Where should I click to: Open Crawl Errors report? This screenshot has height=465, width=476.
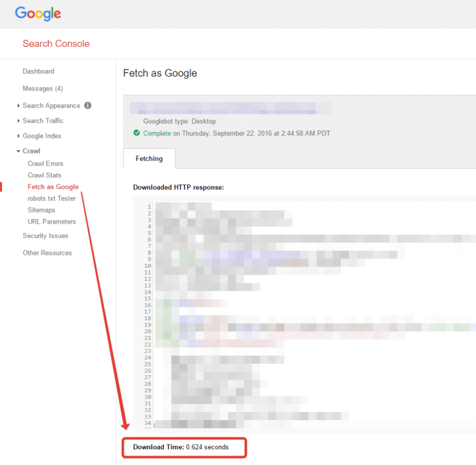coord(46,164)
